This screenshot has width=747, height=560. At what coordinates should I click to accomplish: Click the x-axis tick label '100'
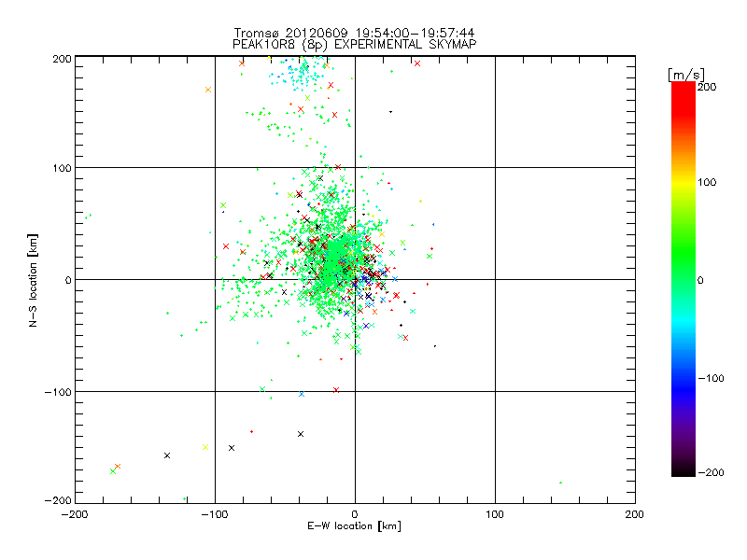[495, 514]
